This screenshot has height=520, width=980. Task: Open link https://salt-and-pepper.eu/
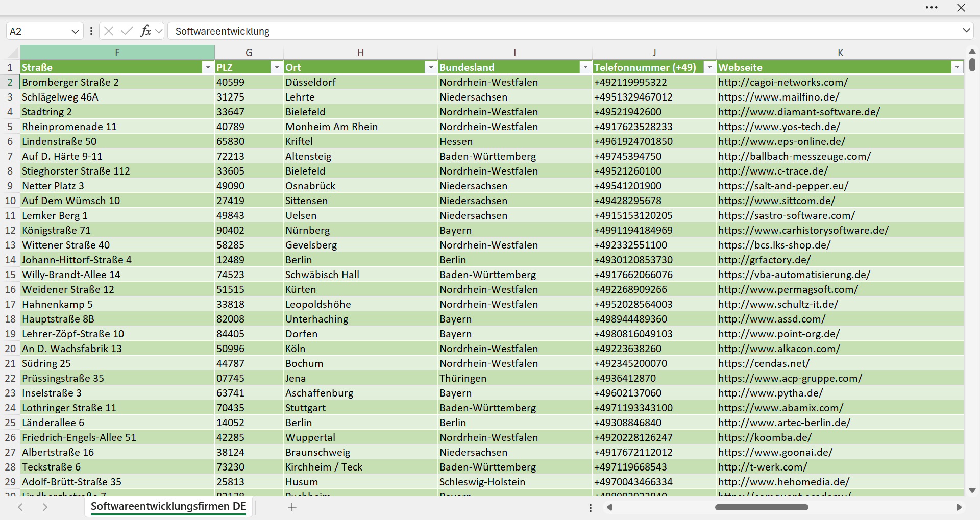783,186
